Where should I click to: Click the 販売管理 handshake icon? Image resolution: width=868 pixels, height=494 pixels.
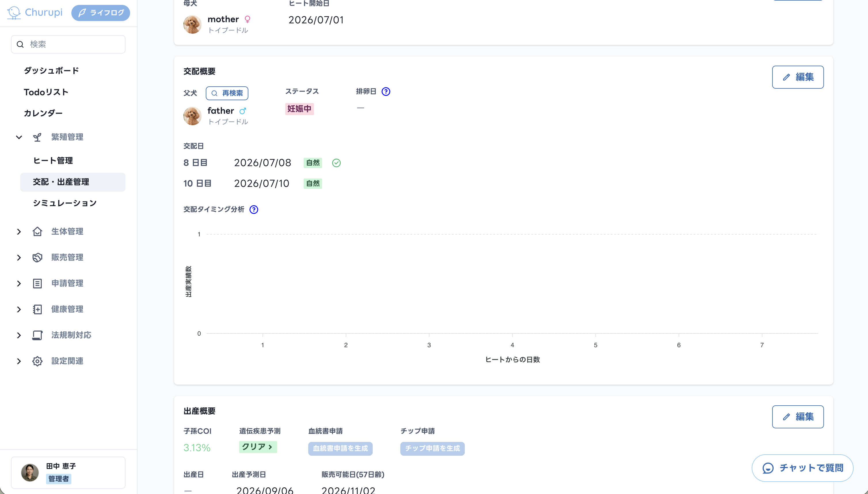[37, 258]
